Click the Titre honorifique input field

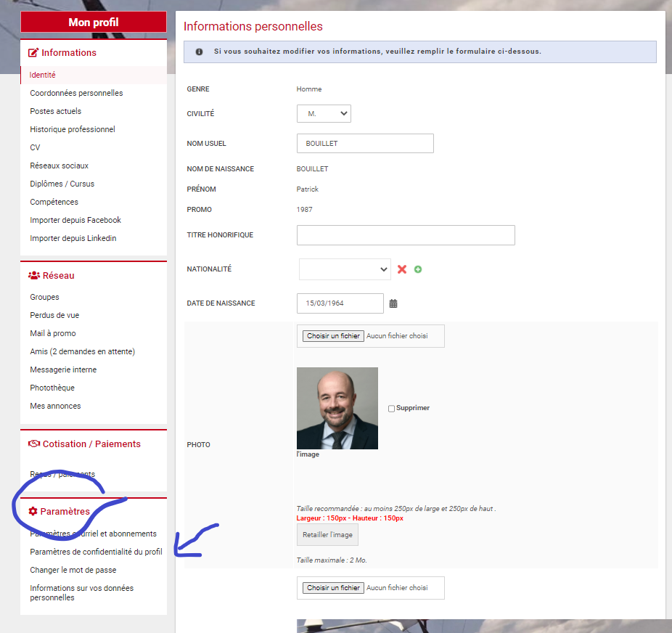pyautogui.click(x=406, y=235)
